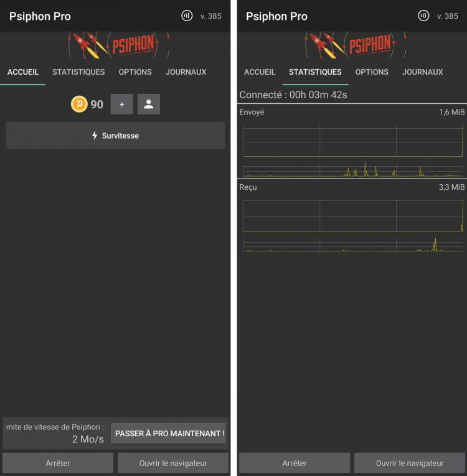Tap PASSER À PRO MAINTENANT button
Screen dimensions: 467x476
click(168, 433)
